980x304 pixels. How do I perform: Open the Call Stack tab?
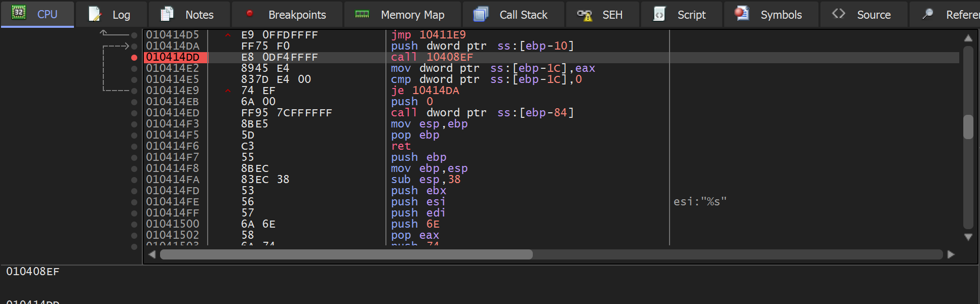pyautogui.click(x=514, y=14)
